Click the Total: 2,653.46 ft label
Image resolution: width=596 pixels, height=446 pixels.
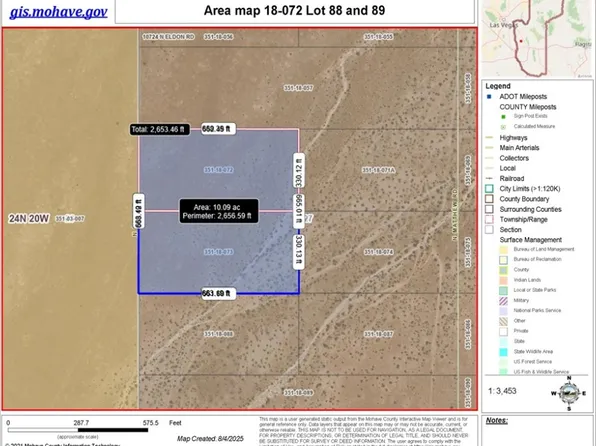click(x=160, y=130)
